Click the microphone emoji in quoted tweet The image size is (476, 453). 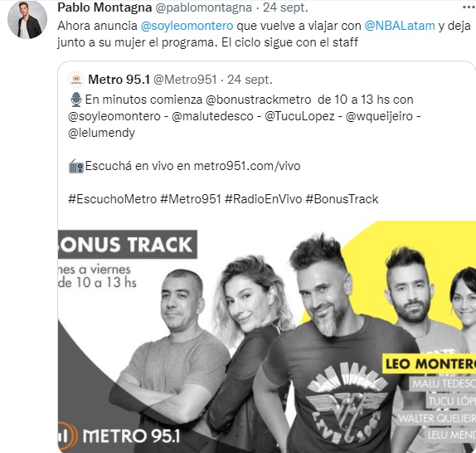[76, 100]
